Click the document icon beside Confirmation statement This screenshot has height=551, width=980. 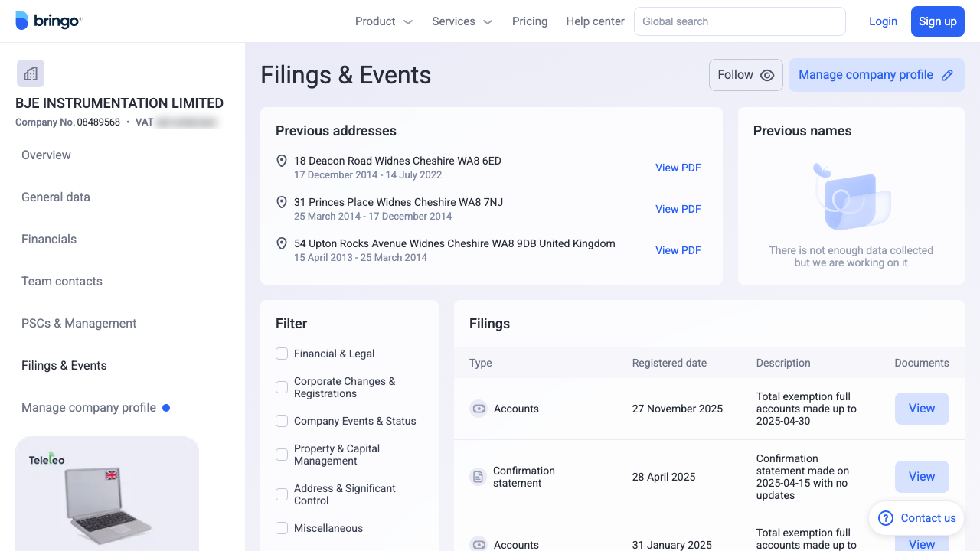click(478, 477)
